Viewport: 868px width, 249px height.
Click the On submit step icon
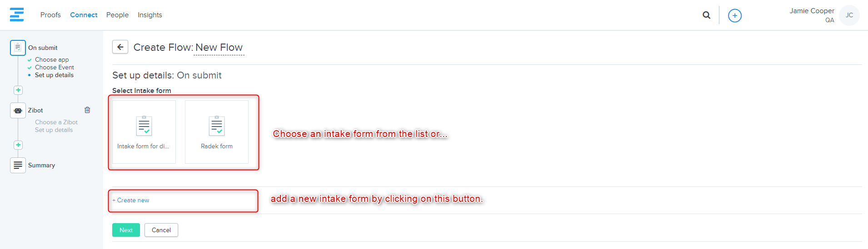click(18, 48)
